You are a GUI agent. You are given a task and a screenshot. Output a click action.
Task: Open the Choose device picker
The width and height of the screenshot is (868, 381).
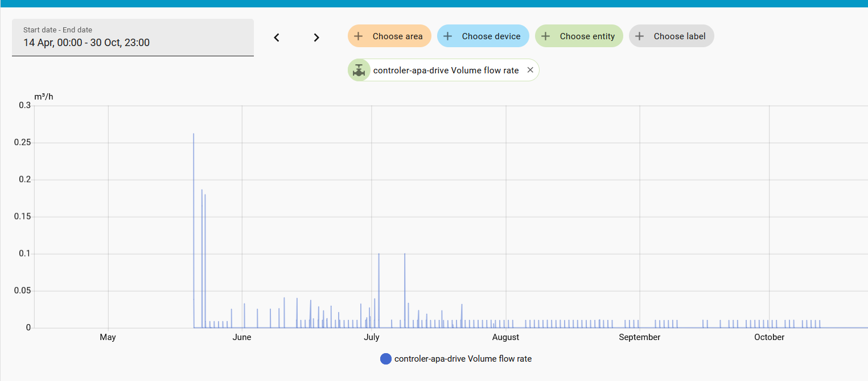pyautogui.click(x=491, y=36)
